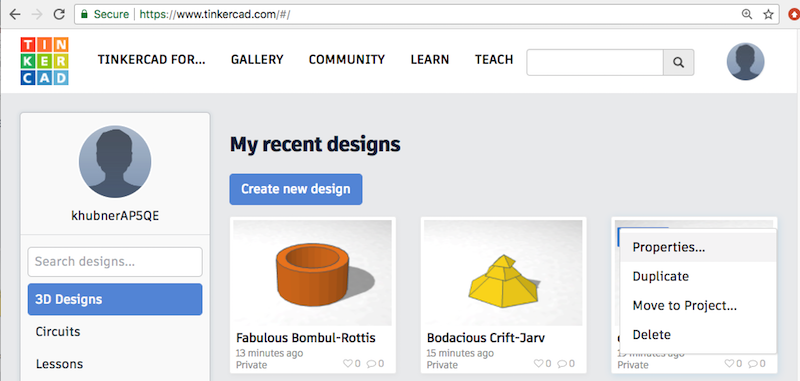Click the khubnerAP5QE username
800x381 pixels.
115,216
